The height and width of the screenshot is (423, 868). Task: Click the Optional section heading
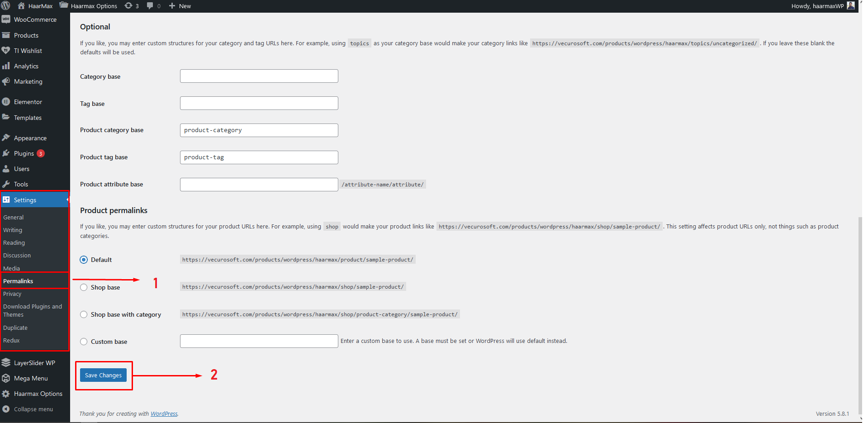95,27
